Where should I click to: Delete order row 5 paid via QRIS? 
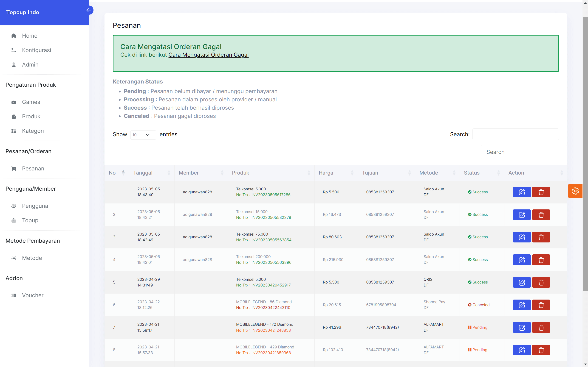pyautogui.click(x=541, y=282)
